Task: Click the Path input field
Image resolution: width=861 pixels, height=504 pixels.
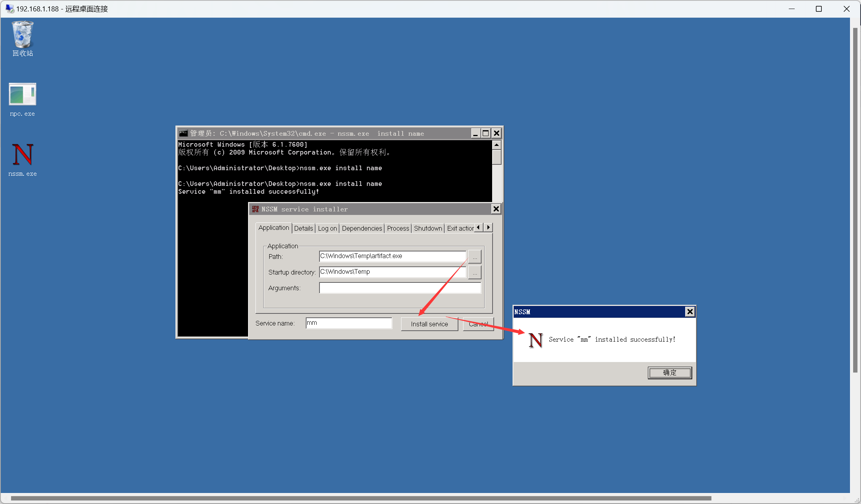Action: point(393,256)
